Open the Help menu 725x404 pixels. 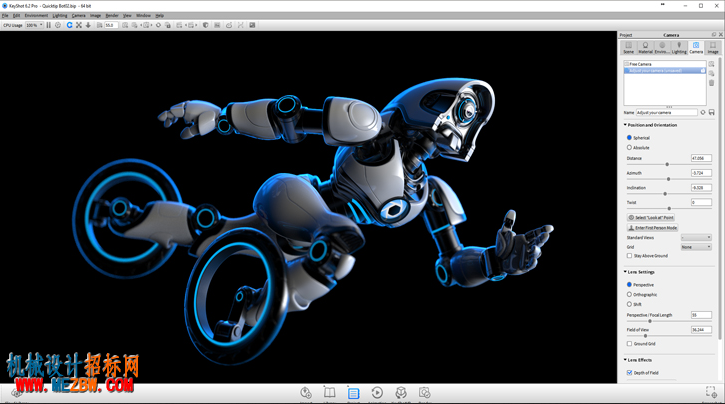click(160, 15)
